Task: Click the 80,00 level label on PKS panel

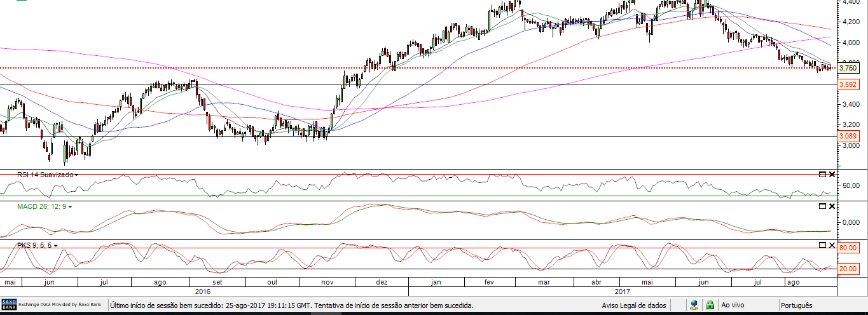Action: pos(848,248)
